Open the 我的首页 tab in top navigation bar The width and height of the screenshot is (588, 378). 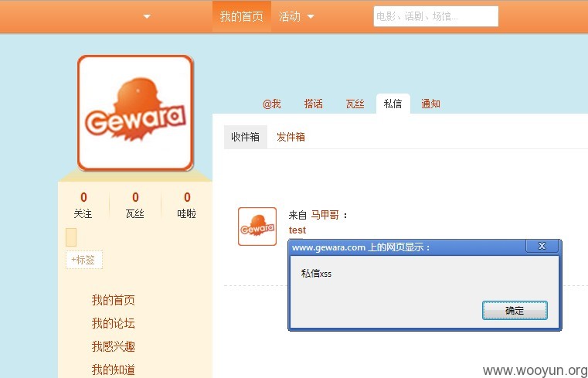[x=242, y=16]
